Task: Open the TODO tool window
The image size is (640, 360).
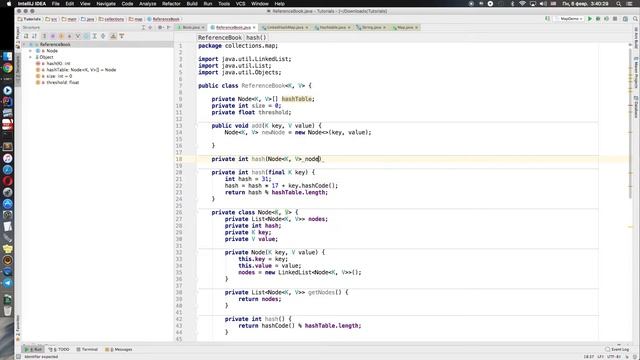Action: pos(59,349)
